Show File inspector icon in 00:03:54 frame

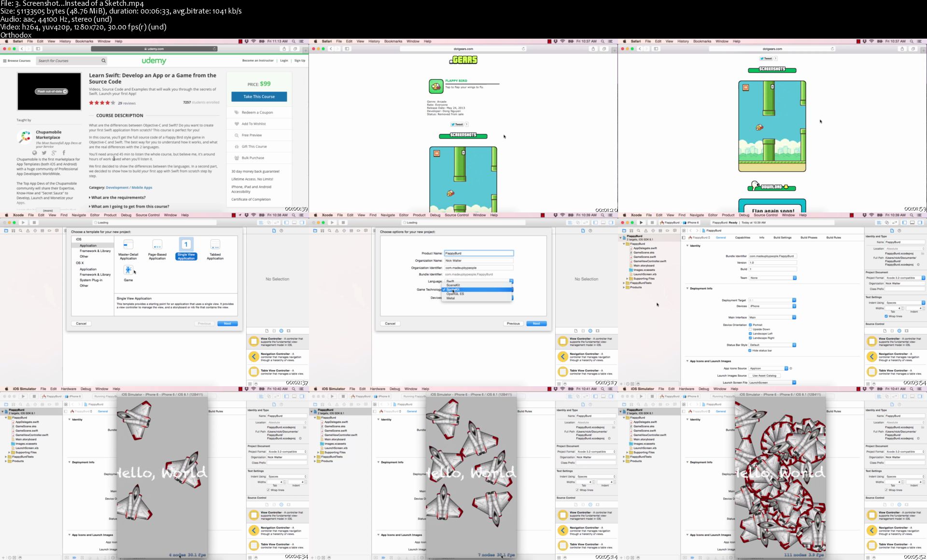[892, 231]
